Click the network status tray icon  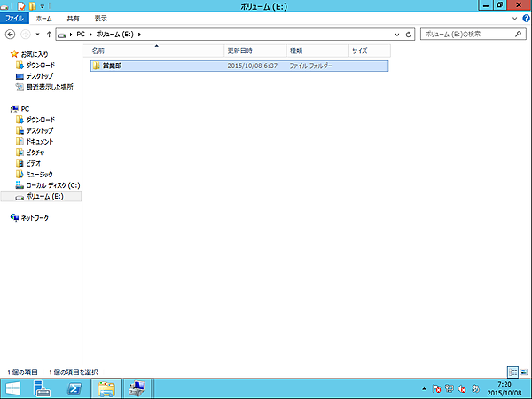click(450, 388)
